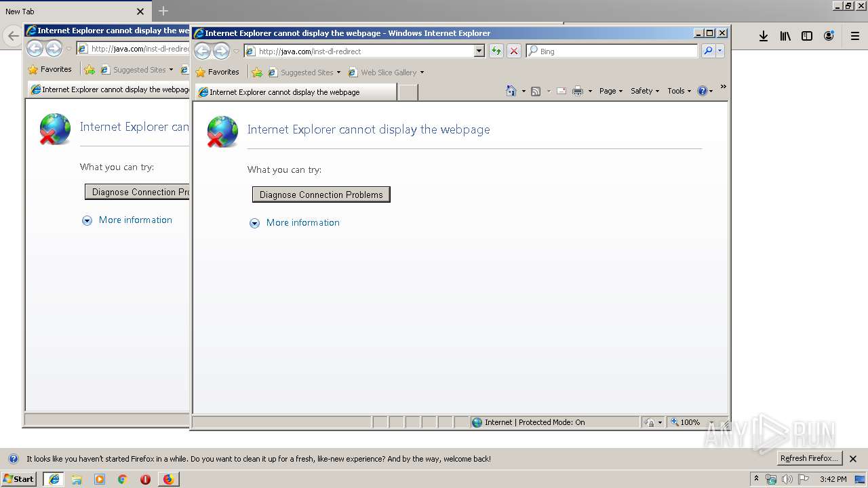The image size is (868, 488).
Task: Click the Back button in rear IE window
Action: (35, 48)
